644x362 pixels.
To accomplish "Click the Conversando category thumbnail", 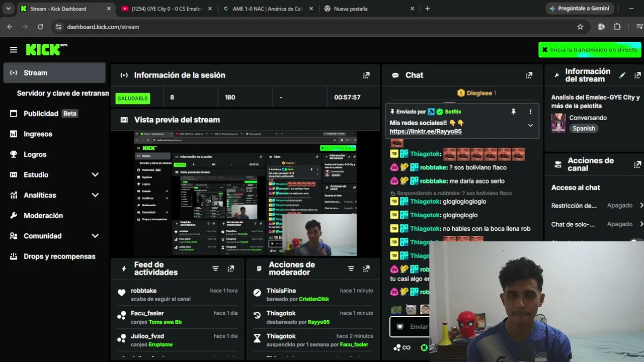I will 558,123.
